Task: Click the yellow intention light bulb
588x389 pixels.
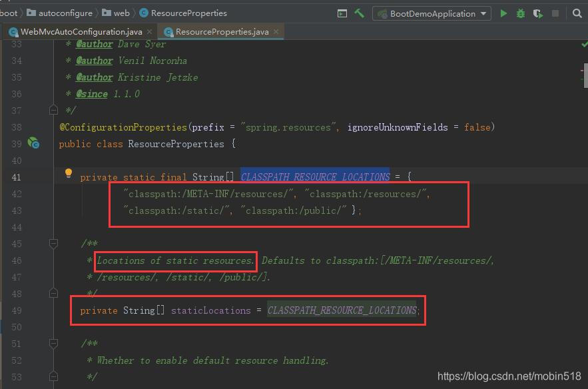Action: [x=68, y=173]
